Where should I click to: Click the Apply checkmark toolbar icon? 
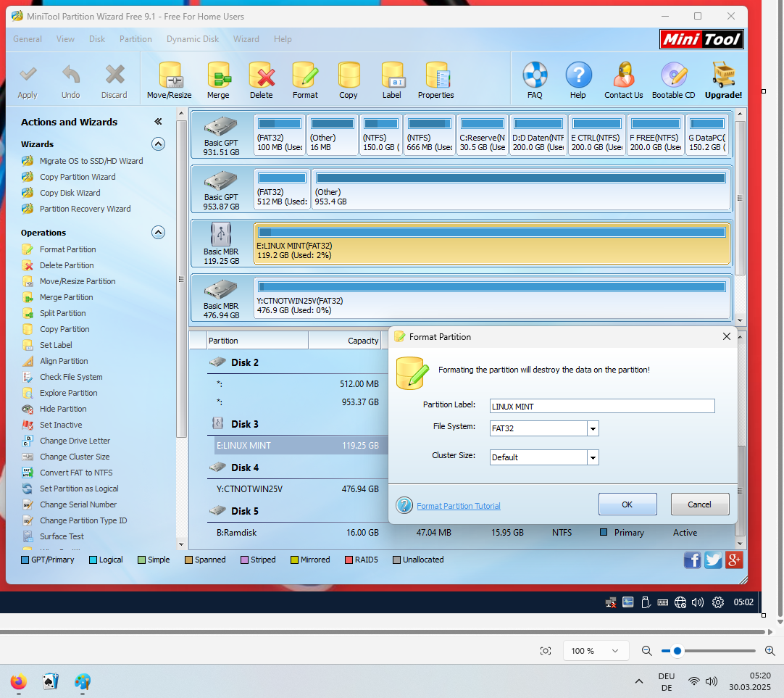[x=28, y=75]
